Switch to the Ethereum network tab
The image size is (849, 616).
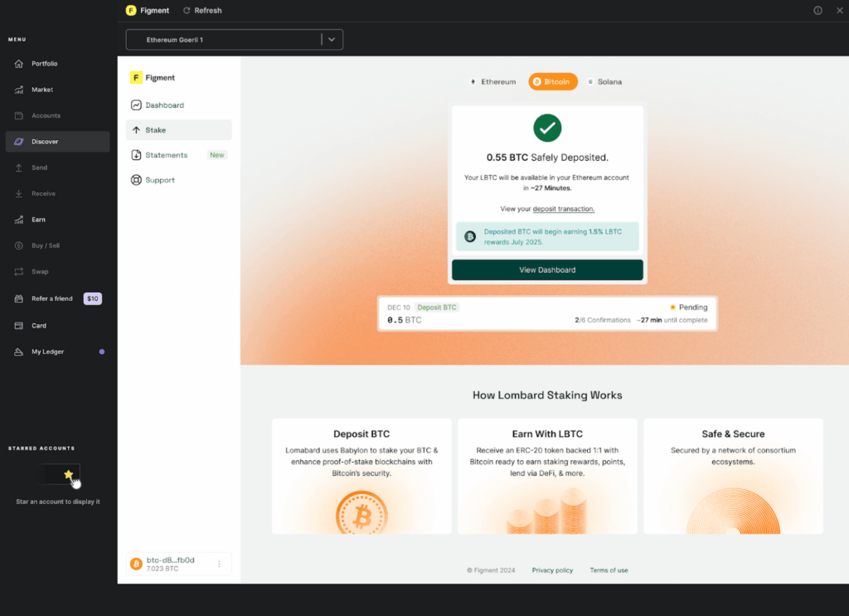click(x=493, y=82)
